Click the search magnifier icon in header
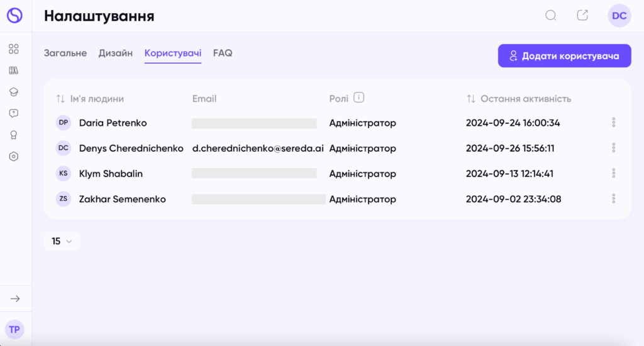This screenshot has height=346, width=644. (551, 16)
